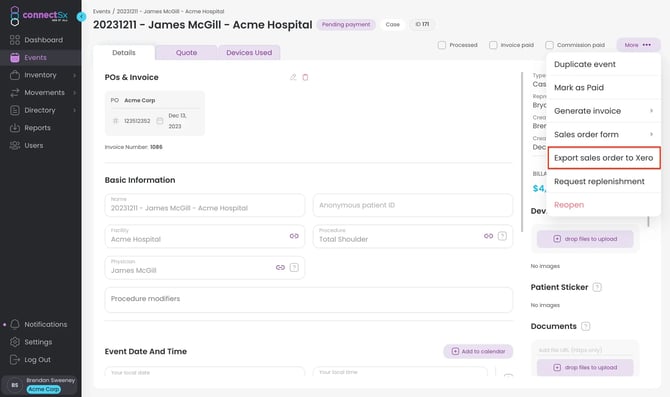Collapse the sidebar with the arrow button
Screen dimensions: 670x397
(x=81, y=17)
